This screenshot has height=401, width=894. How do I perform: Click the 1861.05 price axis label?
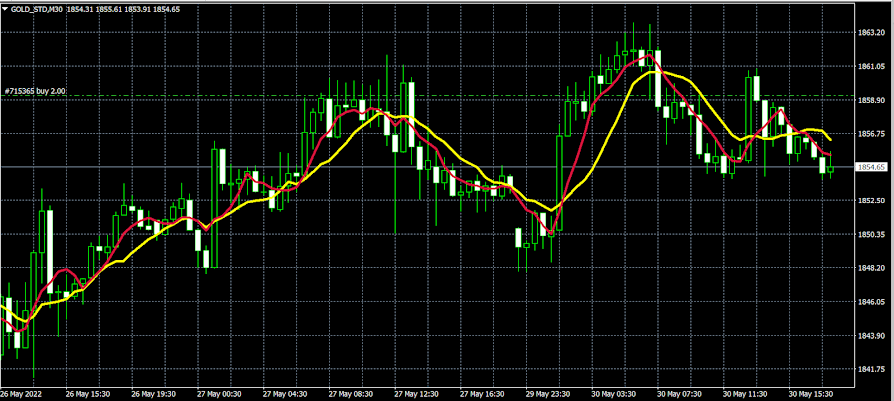pyautogui.click(x=871, y=67)
